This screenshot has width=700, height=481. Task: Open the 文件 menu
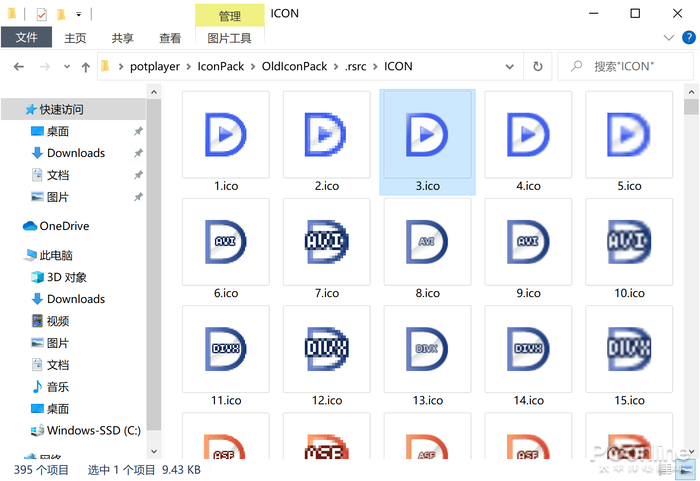26,38
